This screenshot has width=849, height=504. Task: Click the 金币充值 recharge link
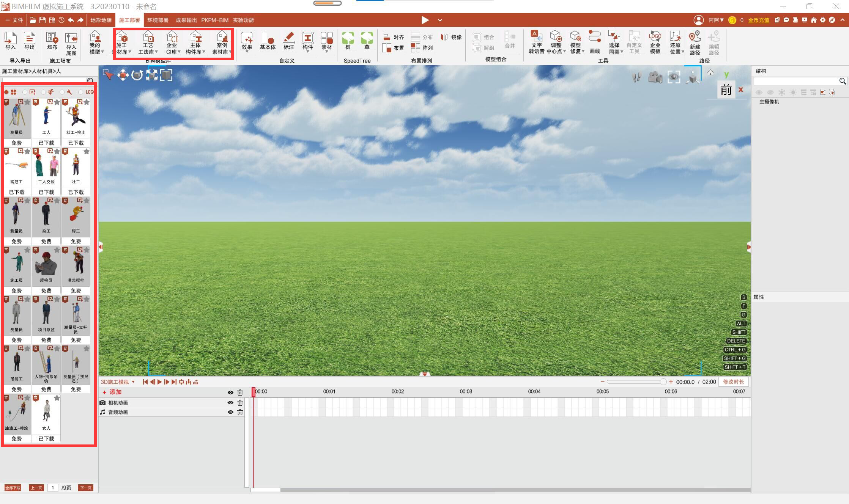[758, 20]
